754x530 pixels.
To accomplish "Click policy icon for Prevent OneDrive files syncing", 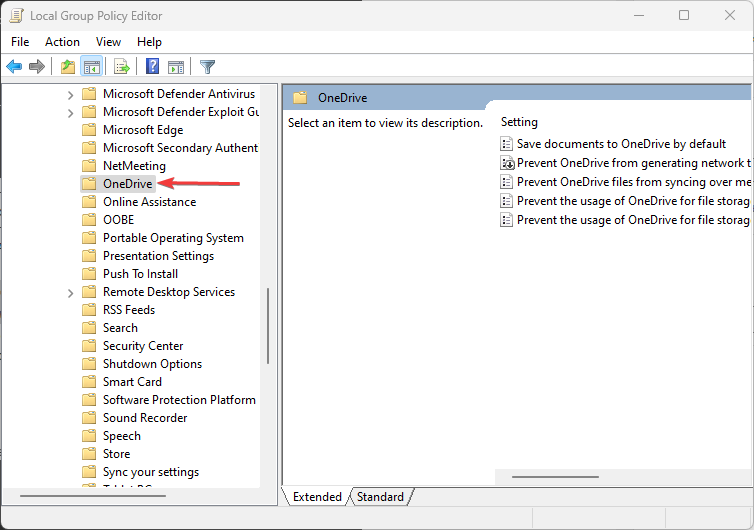I will coord(506,182).
